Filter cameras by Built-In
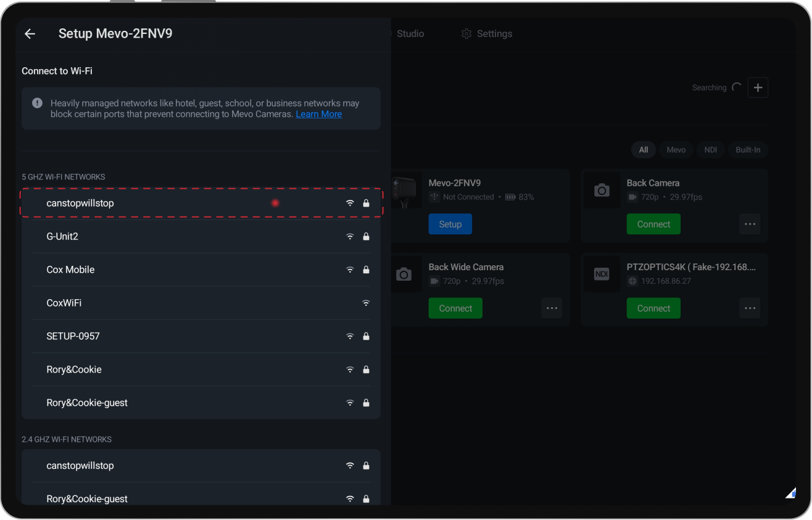 point(748,150)
